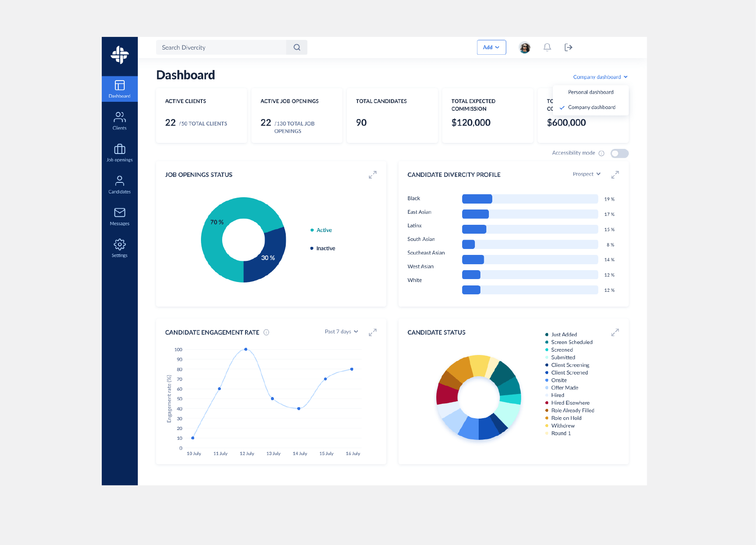The height and width of the screenshot is (545, 756).
Task: Expand Candidate Engagement Rate chart
Action: coord(373,333)
